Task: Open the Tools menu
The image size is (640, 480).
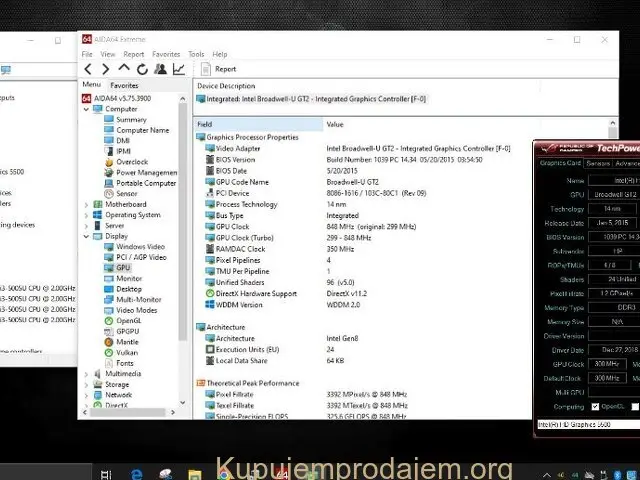Action: [196, 54]
